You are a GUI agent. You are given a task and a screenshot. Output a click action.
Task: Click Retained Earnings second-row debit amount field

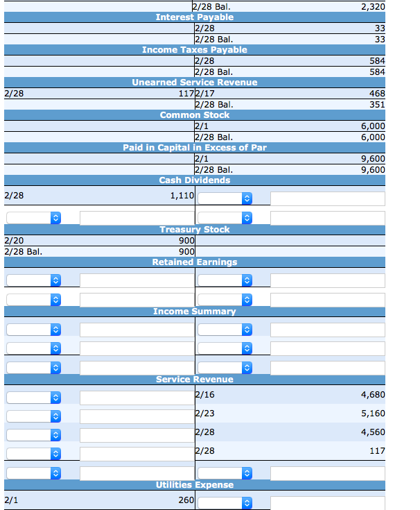point(137,300)
